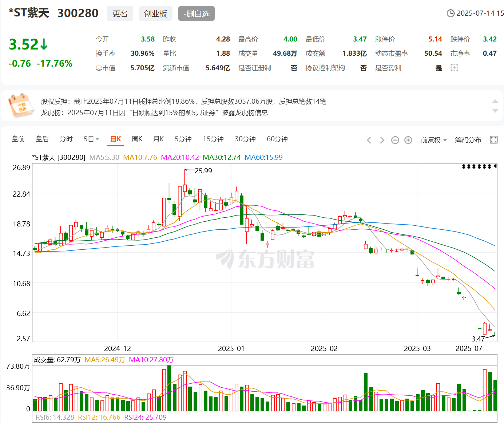Viewport: 504px width, 423px height.
Task: Click the 动态市盈率 value 50.54
Action: (433, 54)
